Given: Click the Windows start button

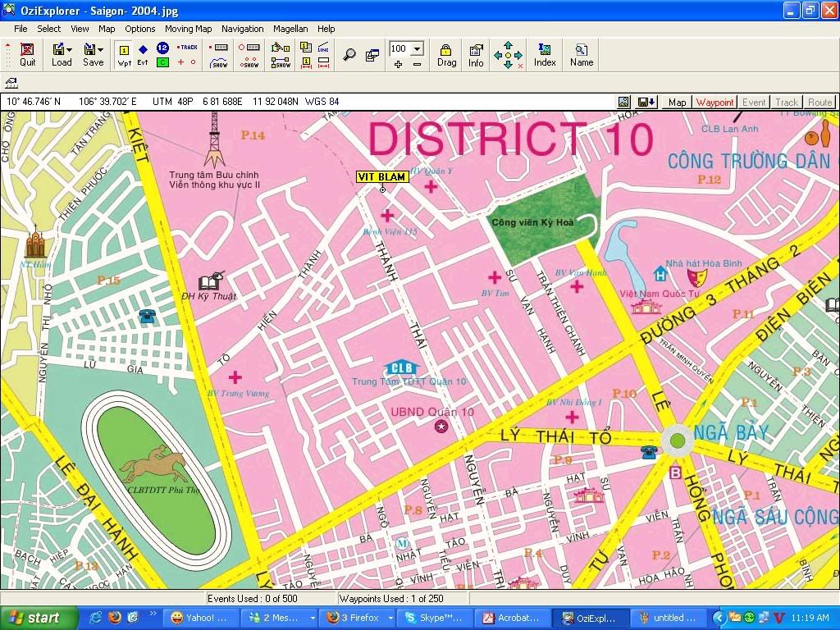Looking at the screenshot, I should pyautogui.click(x=39, y=619).
